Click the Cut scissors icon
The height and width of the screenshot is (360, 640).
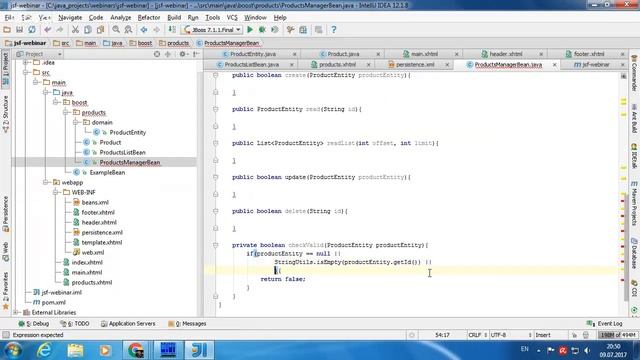[x=75, y=30]
